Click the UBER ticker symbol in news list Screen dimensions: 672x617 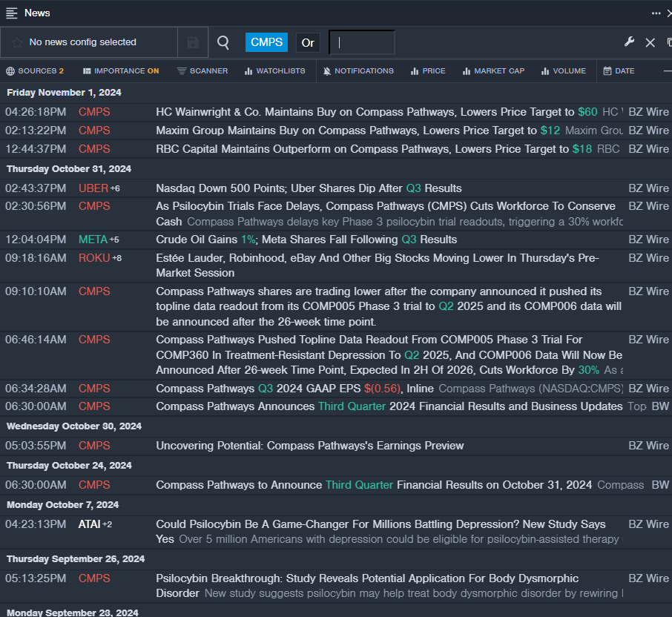(93, 188)
